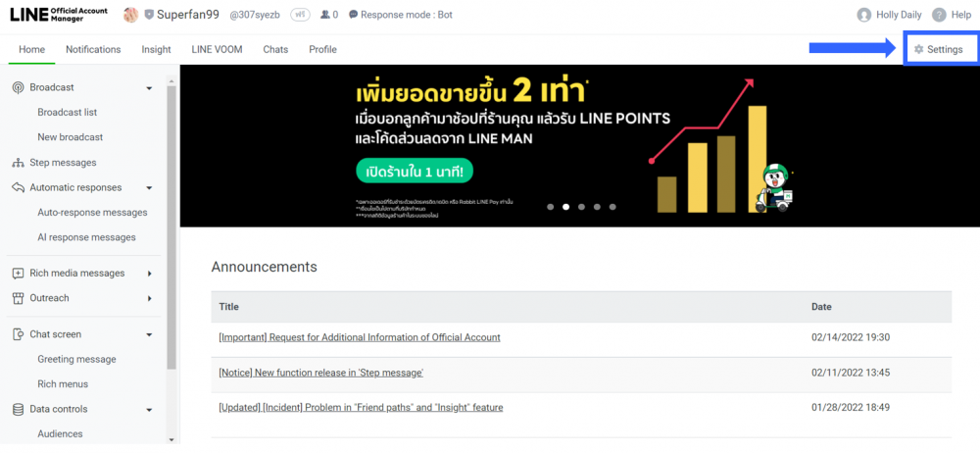Select the fourth banner slide dot
The height and width of the screenshot is (453, 980).
click(597, 207)
